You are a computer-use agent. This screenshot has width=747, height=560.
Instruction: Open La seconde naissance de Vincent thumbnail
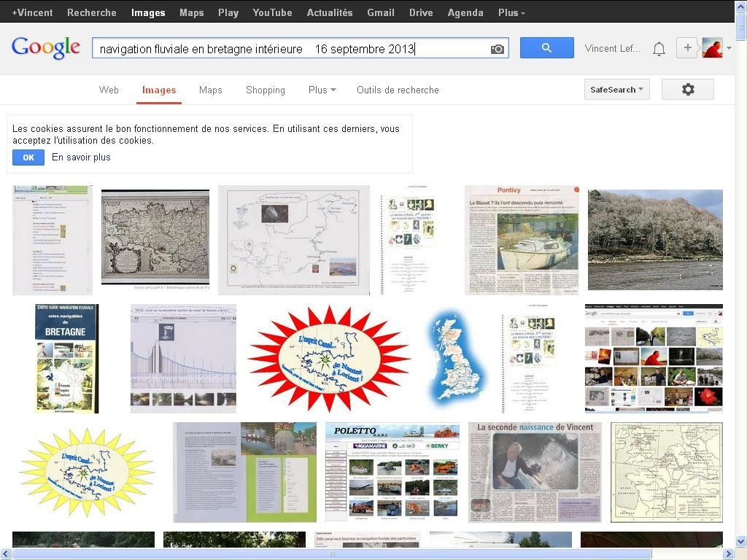coord(535,472)
